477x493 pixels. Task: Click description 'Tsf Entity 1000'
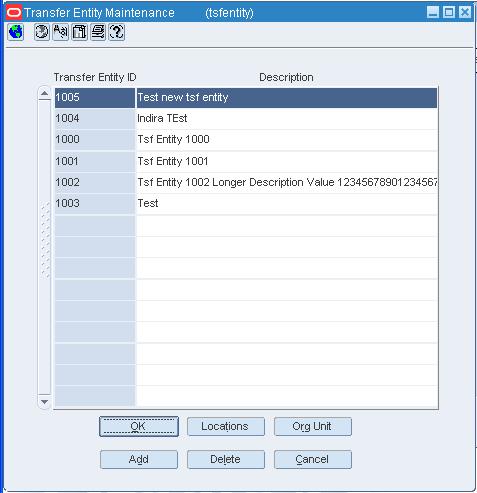tap(287, 140)
